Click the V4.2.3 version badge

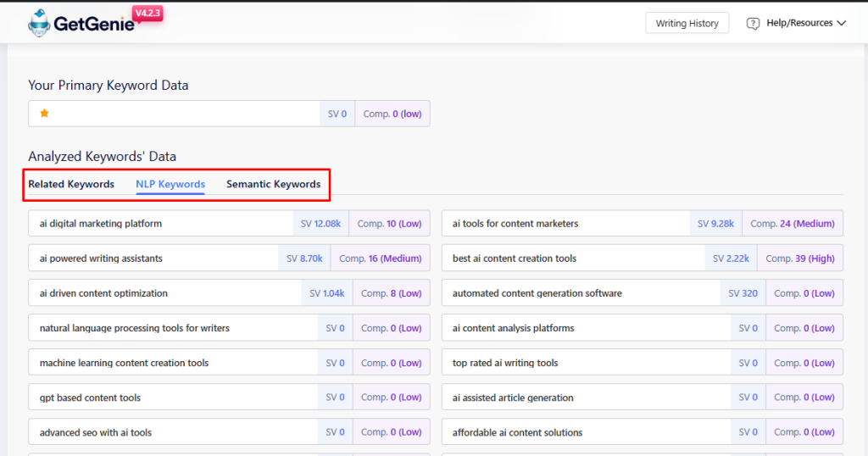(147, 14)
